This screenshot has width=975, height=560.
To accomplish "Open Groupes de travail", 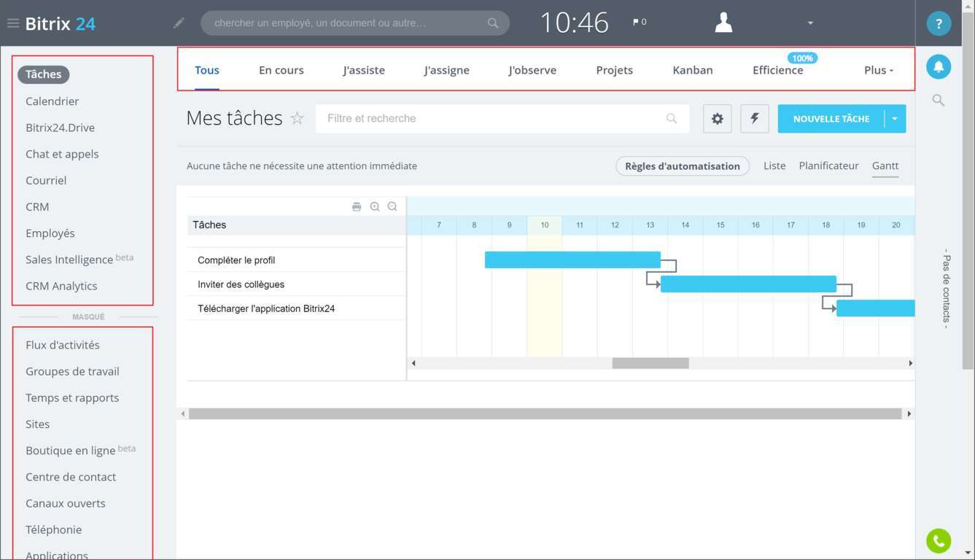I will (x=72, y=371).
